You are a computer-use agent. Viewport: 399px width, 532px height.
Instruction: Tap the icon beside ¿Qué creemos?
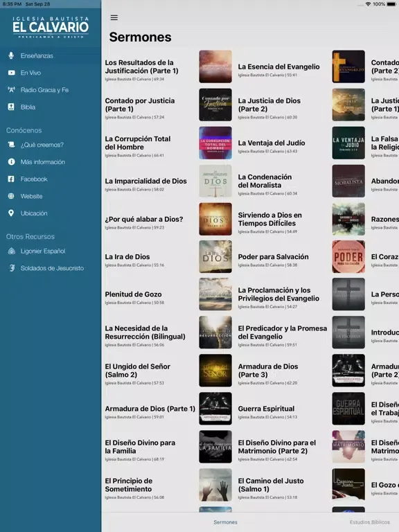tap(11, 145)
